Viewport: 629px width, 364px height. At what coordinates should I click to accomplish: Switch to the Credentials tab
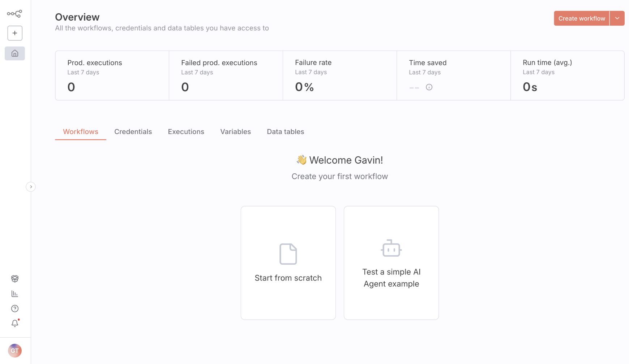pyautogui.click(x=133, y=132)
